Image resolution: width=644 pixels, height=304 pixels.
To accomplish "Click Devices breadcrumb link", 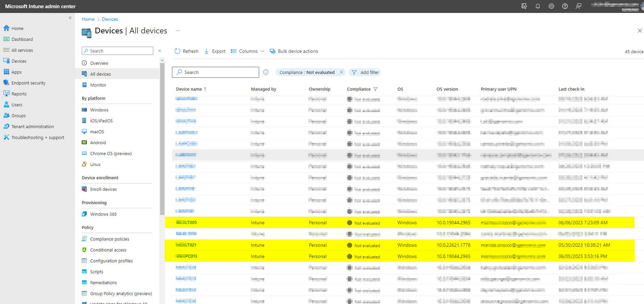I will coord(110,19).
